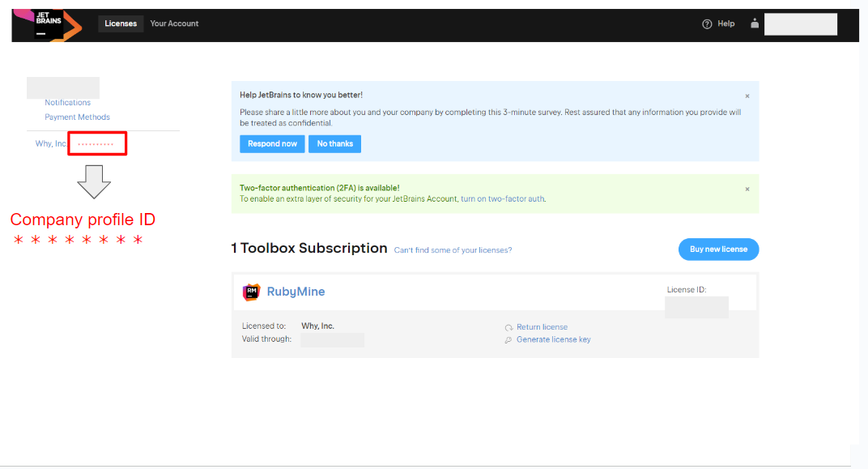This screenshot has height=469, width=868.
Task: Click the user profile icon
Action: 755,23
